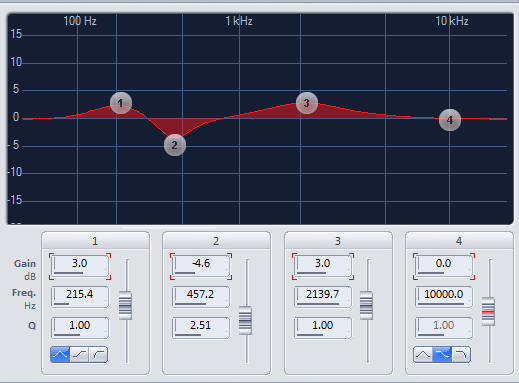Click band 3 panel header

(x=338, y=241)
